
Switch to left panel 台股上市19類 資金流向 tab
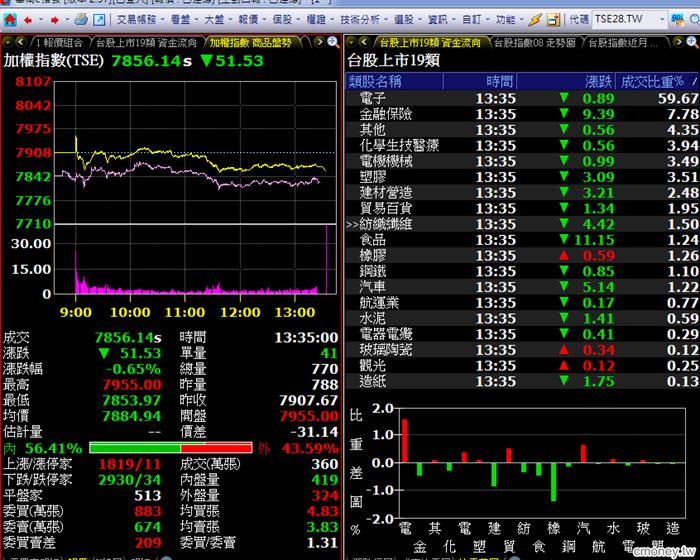[146, 43]
